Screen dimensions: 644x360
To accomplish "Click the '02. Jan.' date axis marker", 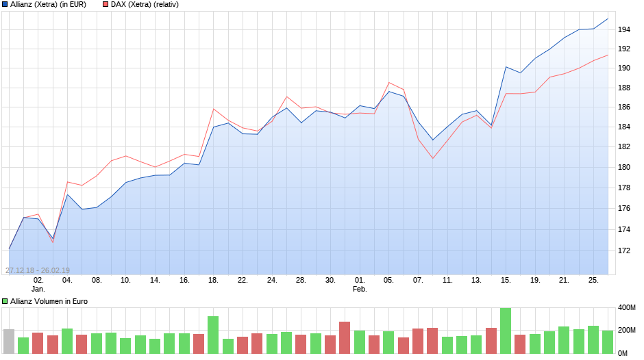I will tap(38, 284).
